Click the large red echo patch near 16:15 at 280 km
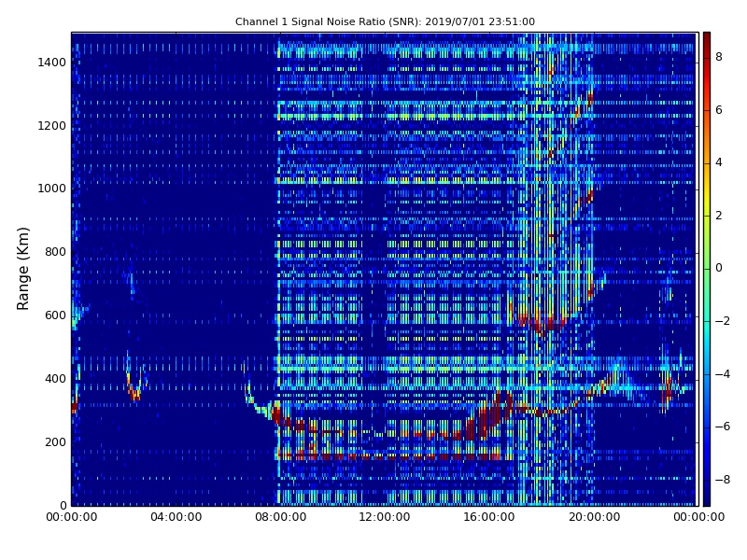 [491, 414]
